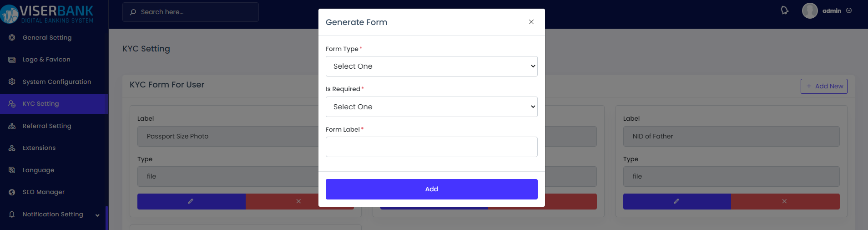This screenshot has height=230, width=868.
Task: Click the System Configuration gear icon
Action: click(x=12, y=82)
